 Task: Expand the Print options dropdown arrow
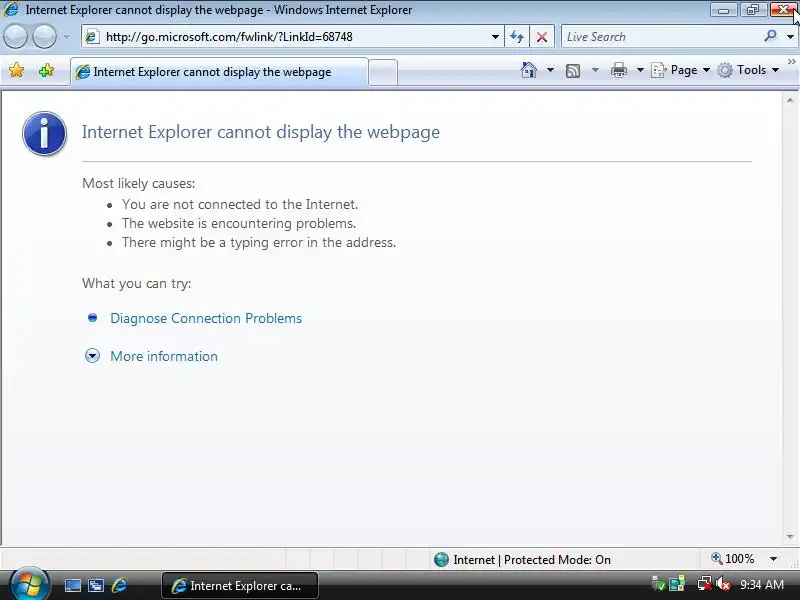click(640, 70)
